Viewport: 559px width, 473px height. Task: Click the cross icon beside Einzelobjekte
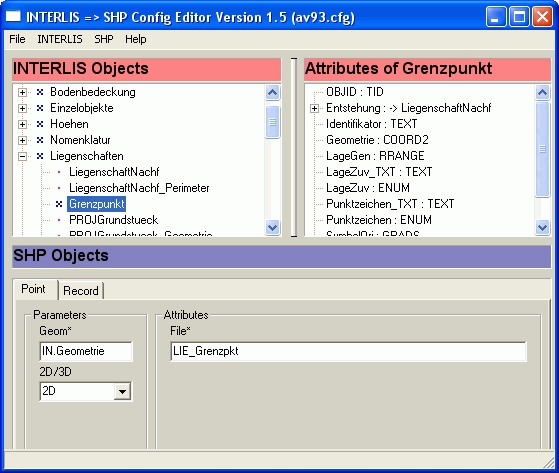point(40,108)
